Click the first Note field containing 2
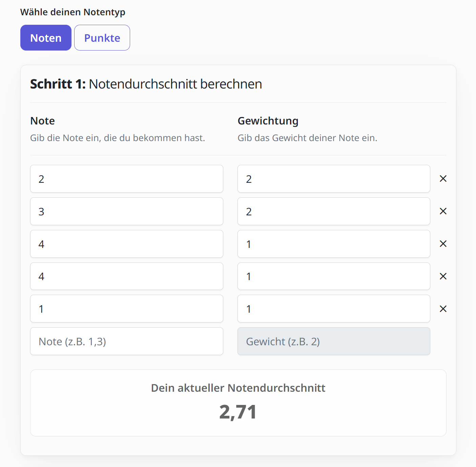This screenshot has height=467, width=476. [126, 179]
